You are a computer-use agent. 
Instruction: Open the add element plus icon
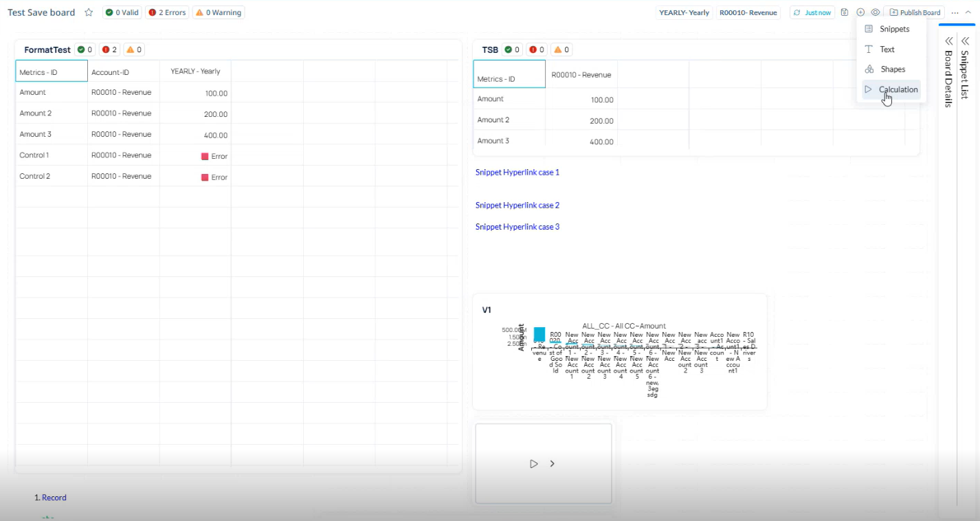coord(860,12)
